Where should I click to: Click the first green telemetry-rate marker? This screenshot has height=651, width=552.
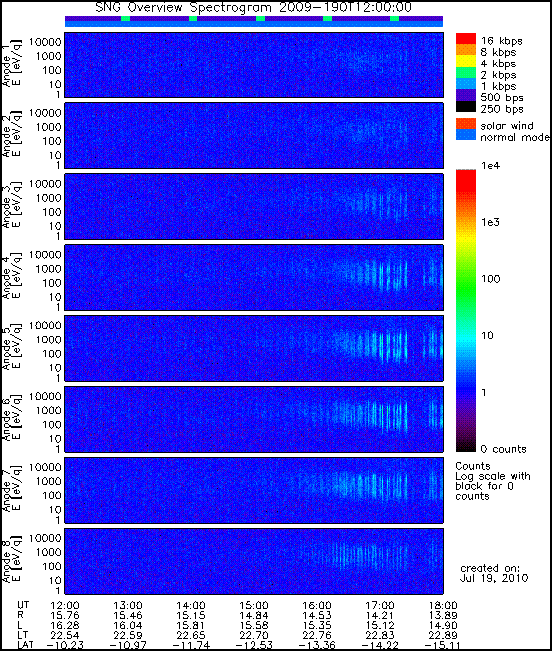125,18
